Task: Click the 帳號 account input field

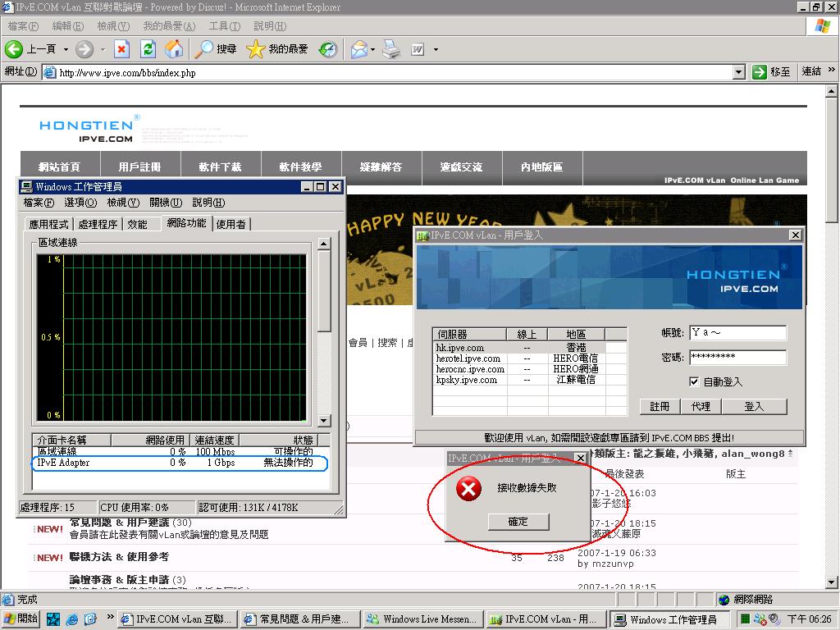Action: point(737,332)
